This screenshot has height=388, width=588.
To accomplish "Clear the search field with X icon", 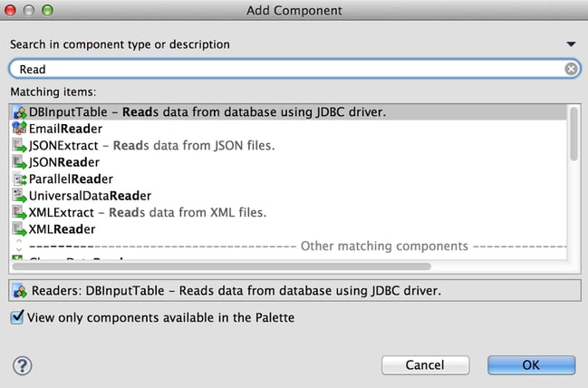I will tap(571, 69).
